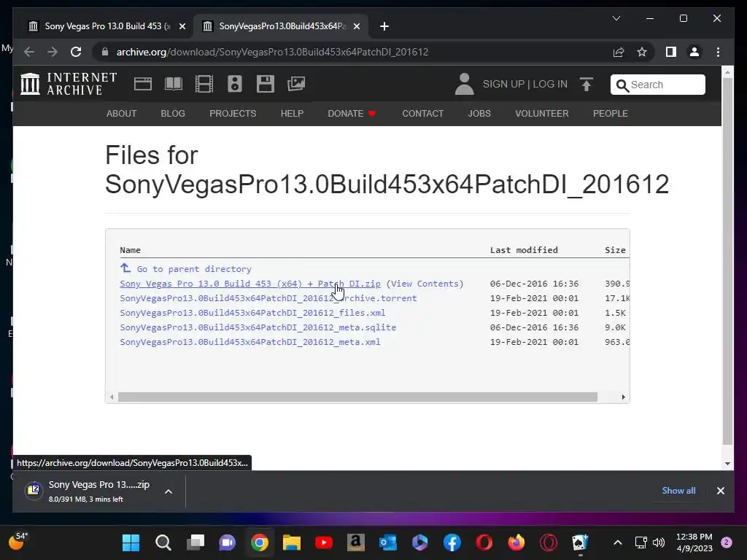Click View Contents link
Image resolution: width=747 pixels, height=560 pixels.
pos(425,284)
